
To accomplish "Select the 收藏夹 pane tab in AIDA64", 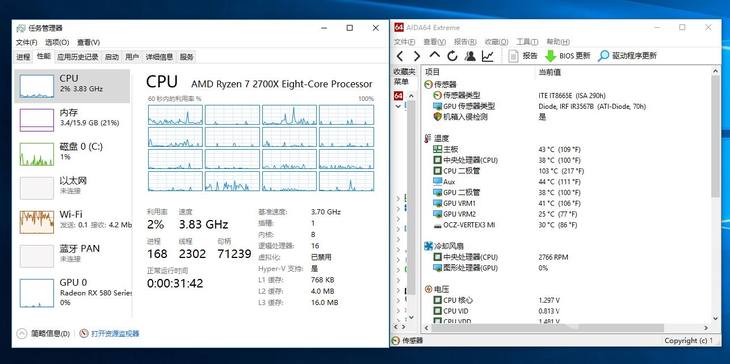I will [x=404, y=72].
